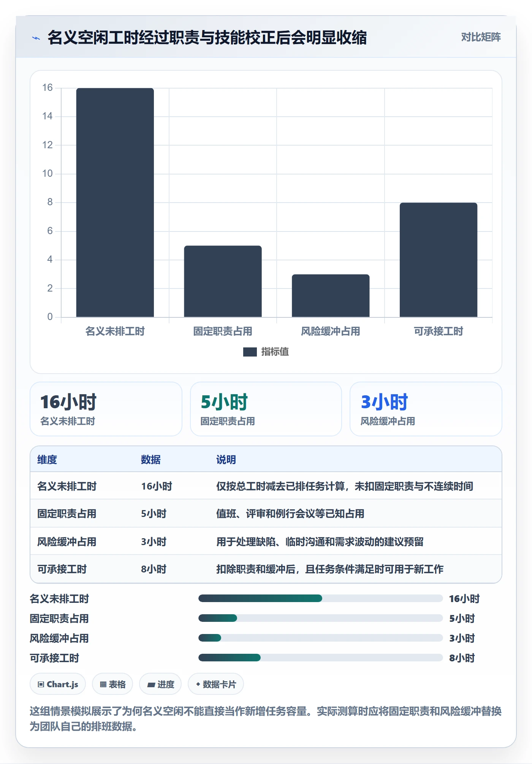Click the 名义未排工时 chart bar
The image size is (532, 764).
[115, 203]
